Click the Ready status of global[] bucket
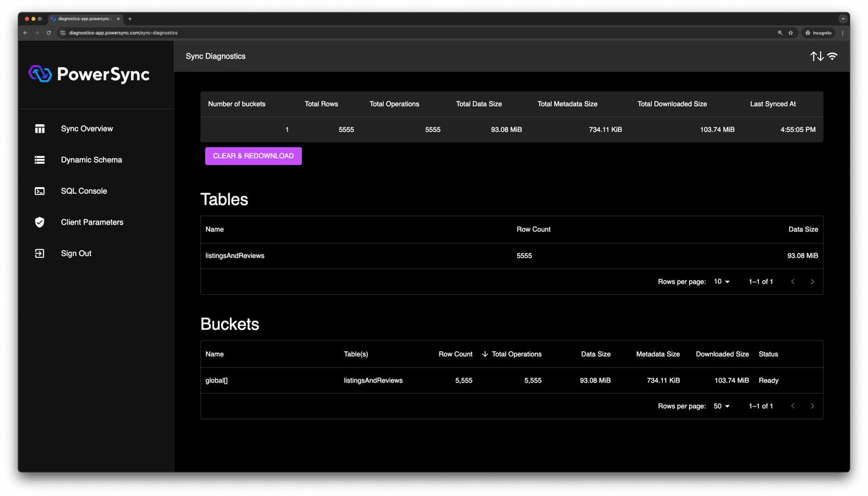Image resolution: width=868 pixels, height=496 pixels. [769, 380]
